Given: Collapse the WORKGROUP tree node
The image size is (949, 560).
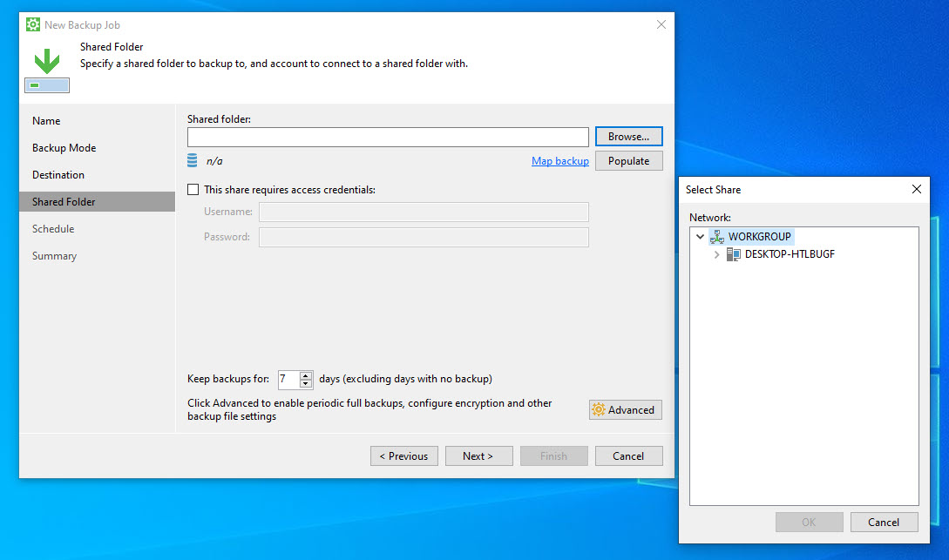Looking at the screenshot, I should 701,237.
